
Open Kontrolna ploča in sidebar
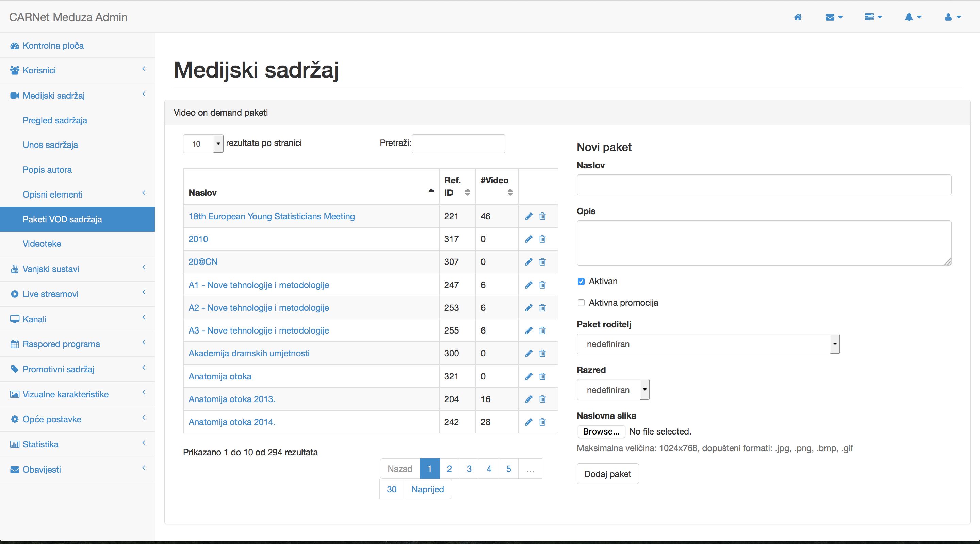77,46
